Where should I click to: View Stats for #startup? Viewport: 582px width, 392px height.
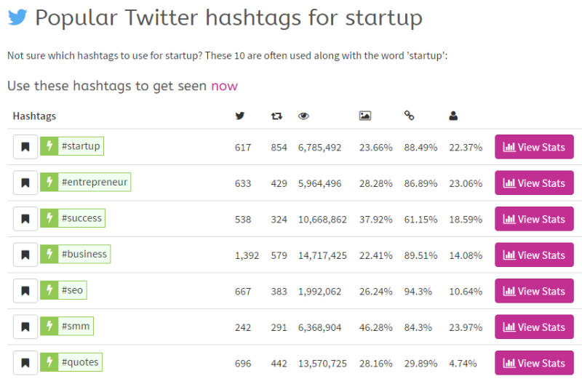534,147
